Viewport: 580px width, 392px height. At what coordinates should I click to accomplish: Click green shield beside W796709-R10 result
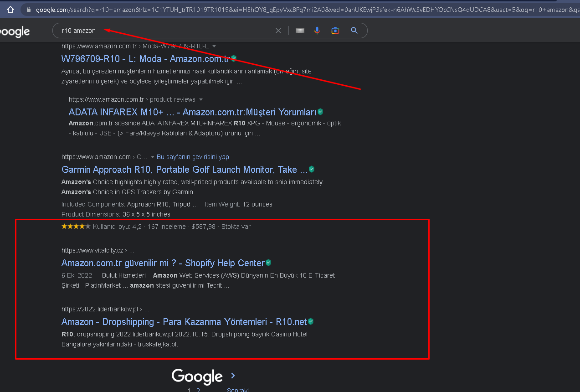pos(234,58)
